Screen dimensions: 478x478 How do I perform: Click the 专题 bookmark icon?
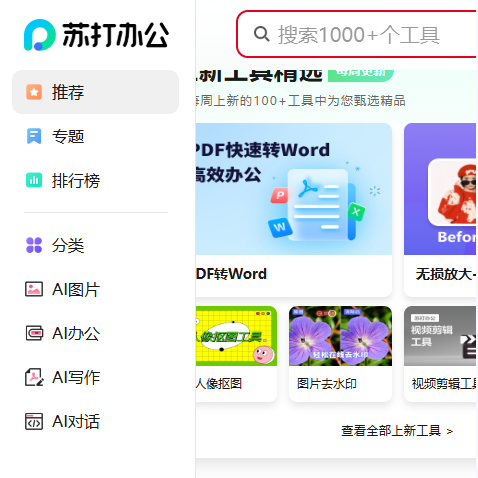pos(34,136)
